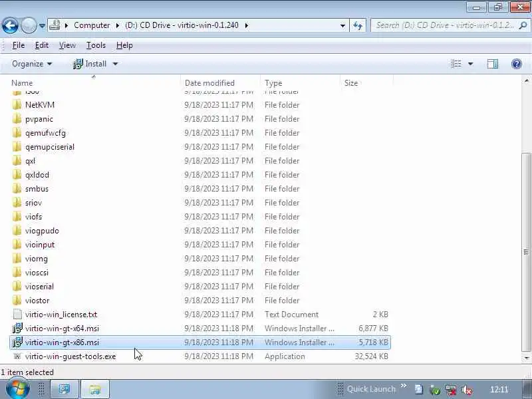Viewport: 532px width, 399px height.
Task: Click the magnifier search icon
Action: click(x=523, y=25)
